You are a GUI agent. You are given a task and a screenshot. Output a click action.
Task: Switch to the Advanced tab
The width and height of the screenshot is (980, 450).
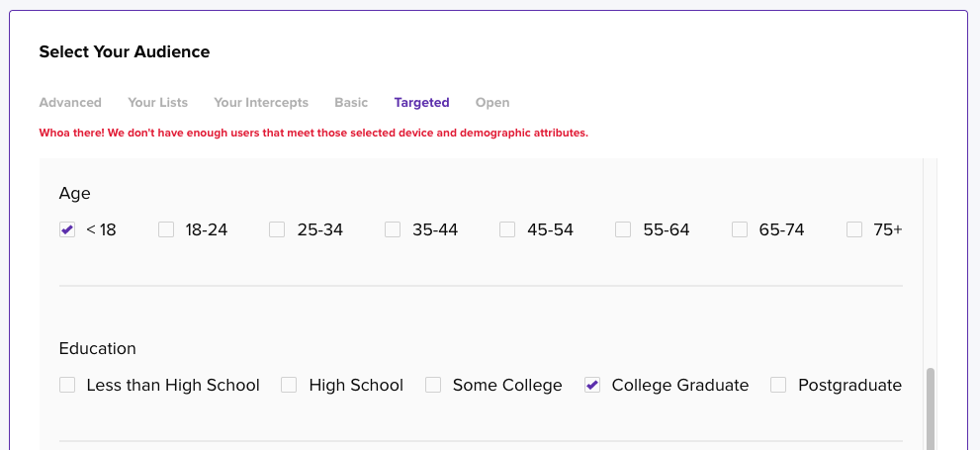point(70,103)
